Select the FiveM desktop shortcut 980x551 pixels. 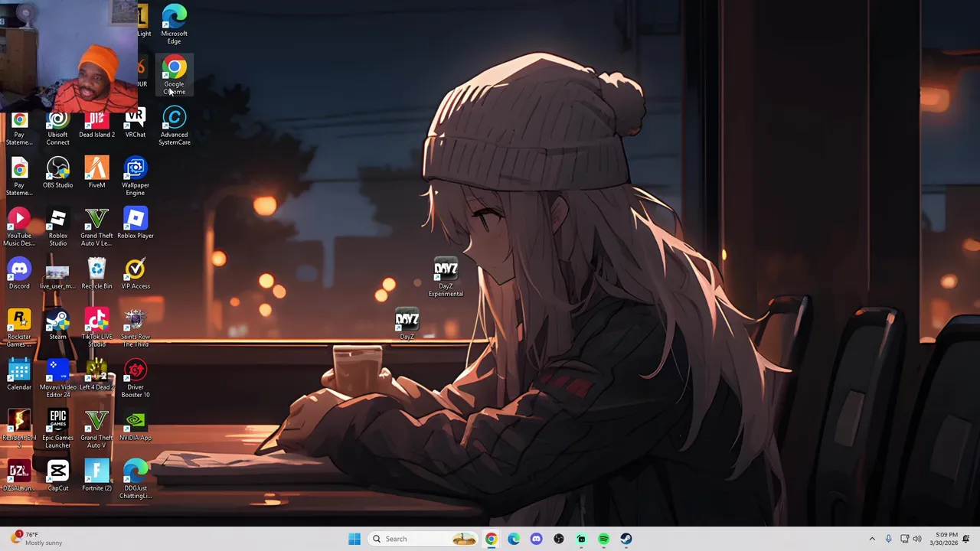[96, 173]
